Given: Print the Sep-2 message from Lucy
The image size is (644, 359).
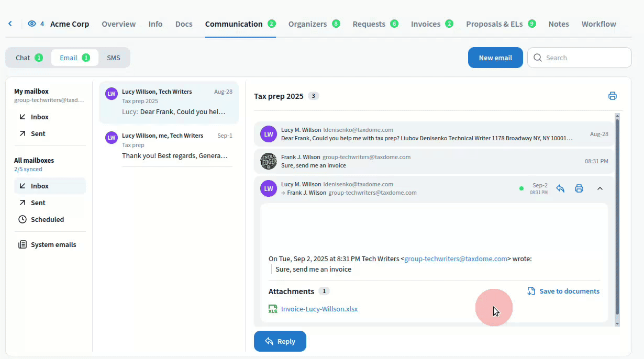Looking at the screenshot, I should (x=579, y=188).
